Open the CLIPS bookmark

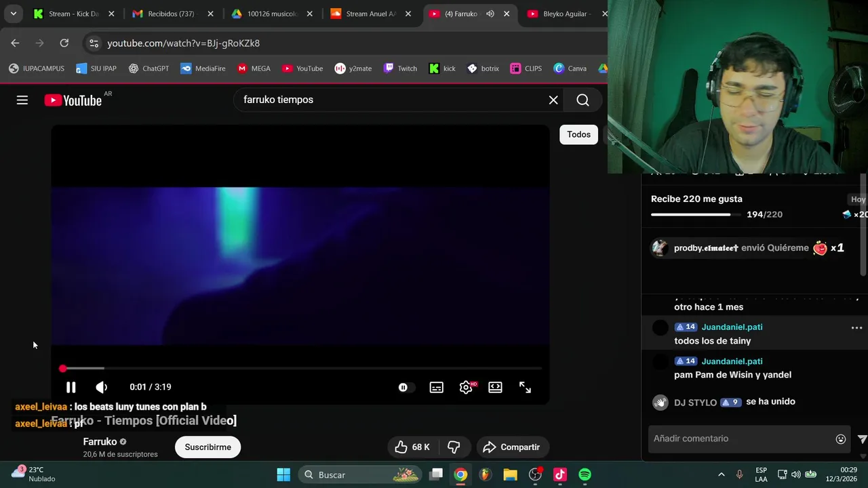pos(526,68)
